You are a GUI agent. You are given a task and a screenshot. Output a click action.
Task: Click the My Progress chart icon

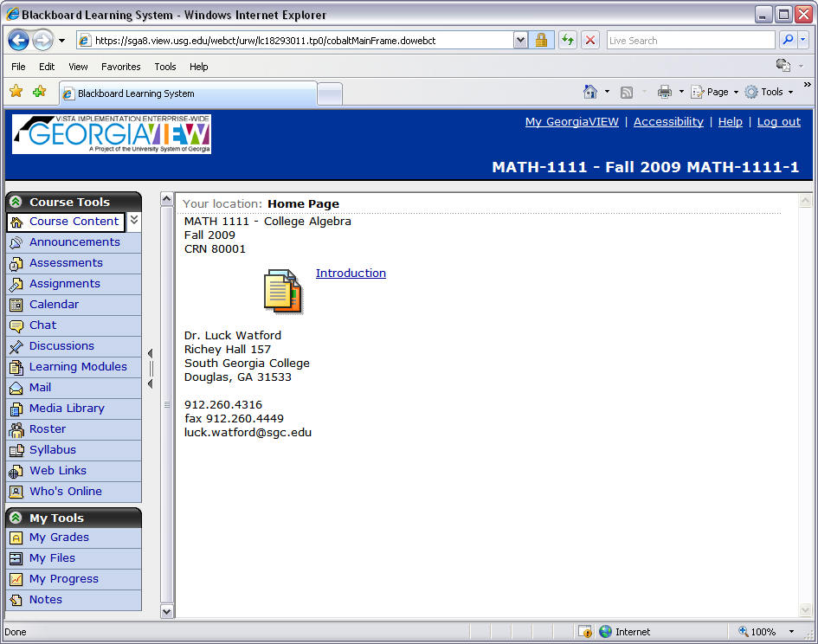[16, 579]
